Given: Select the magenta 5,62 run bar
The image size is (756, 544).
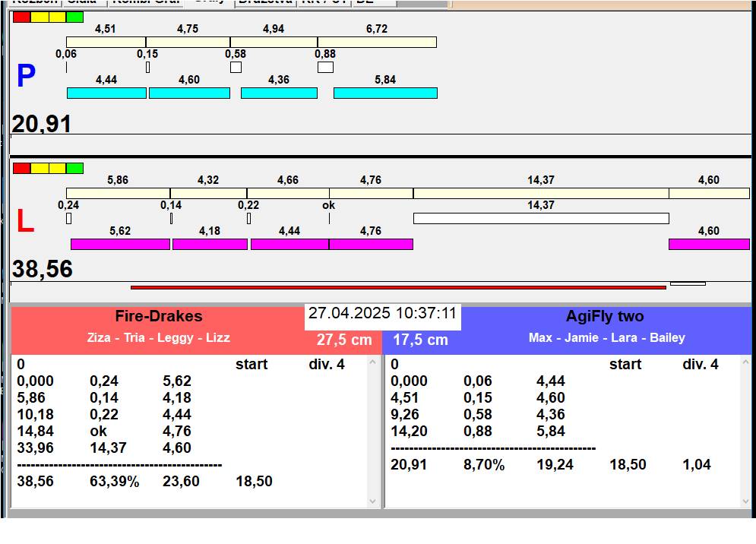Looking at the screenshot, I should pyautogui.click(x=120, y=244).
